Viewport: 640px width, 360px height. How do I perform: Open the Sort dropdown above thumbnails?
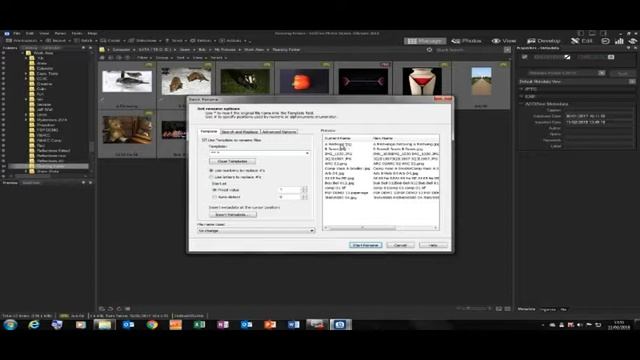click(182, 58)
